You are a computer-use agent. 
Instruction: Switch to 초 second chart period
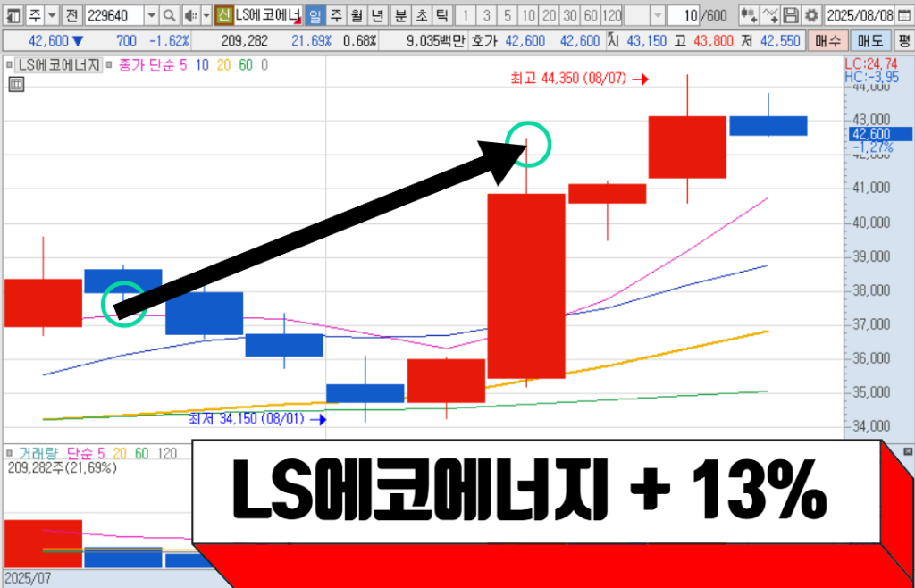(x=421, y=15)
